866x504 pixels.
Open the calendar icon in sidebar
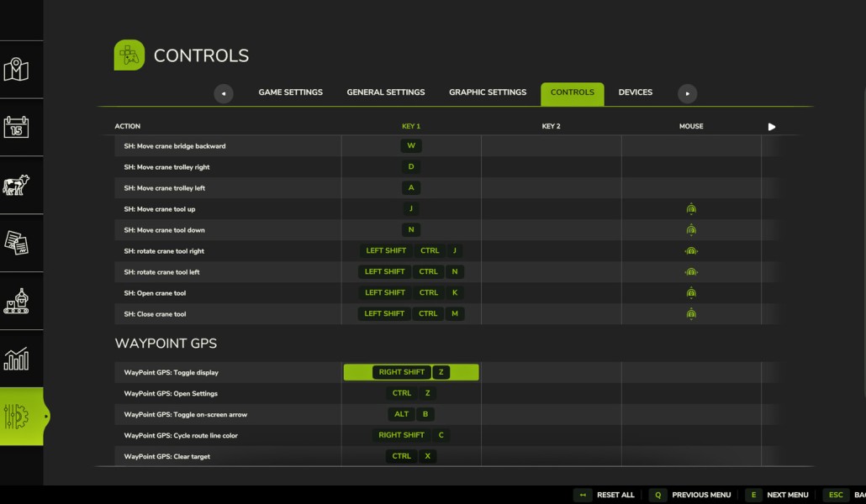point(16,127)
